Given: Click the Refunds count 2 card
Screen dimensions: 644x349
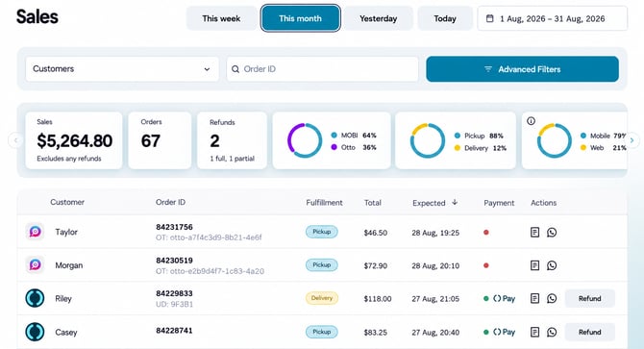Looking at the screenshot, I should pyautogui.click(x=232, y=140).
